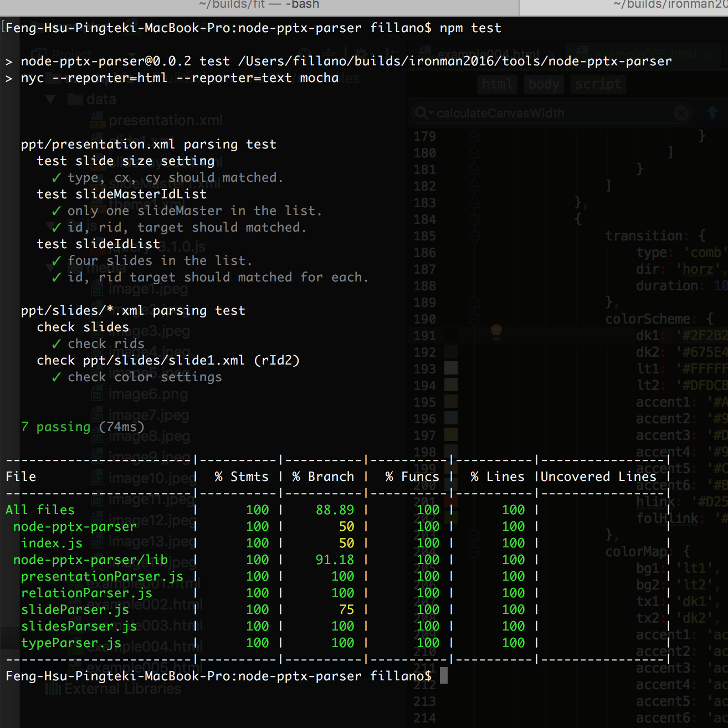Click the External Libraries icon

(x=53, y=689)
